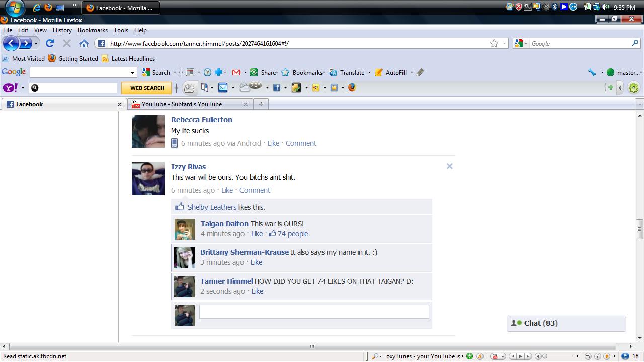644x362 pixels.
Task: Open the Facebook shortcut on the Yahoo toolbar
Action: [277, 88]
